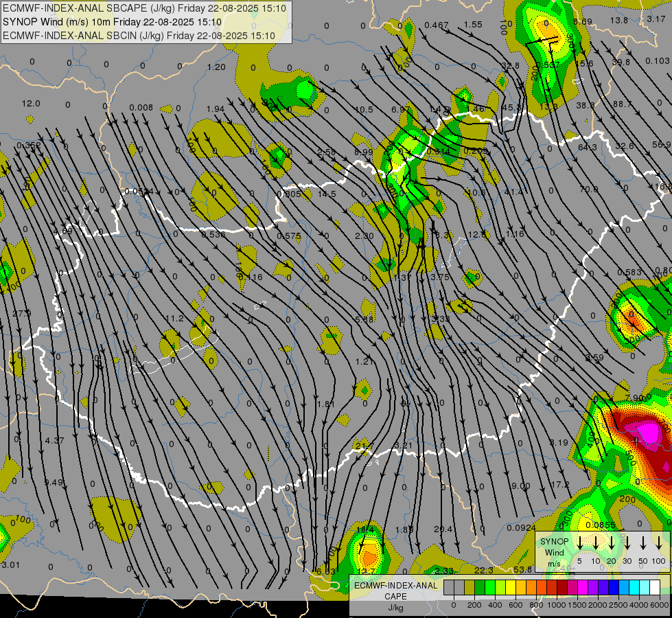Click the grid value '3.19'
Image resolution: width=672 pixels, height=618 pixels.
pos(559,443)
